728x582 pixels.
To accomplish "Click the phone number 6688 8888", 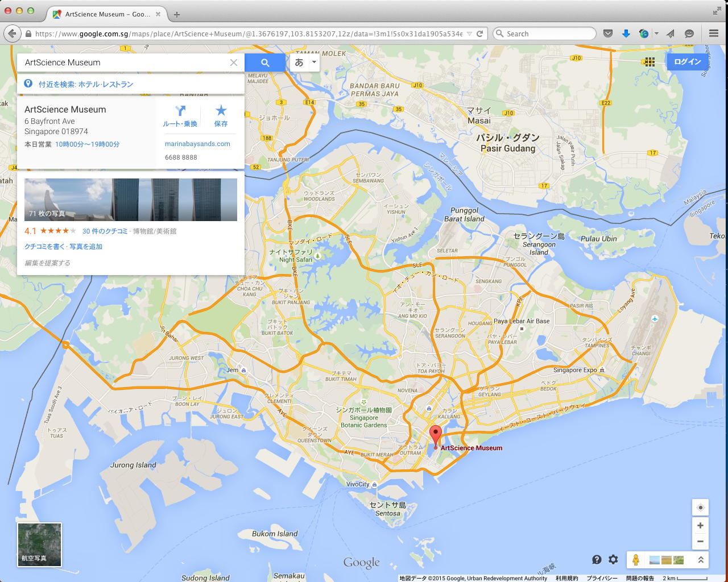I will click(x=181, y=157).
